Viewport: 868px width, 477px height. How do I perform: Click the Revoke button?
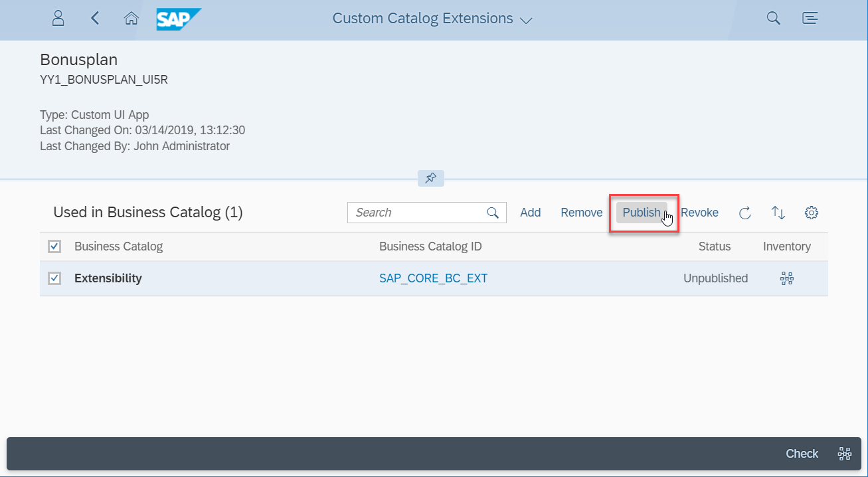699,213
